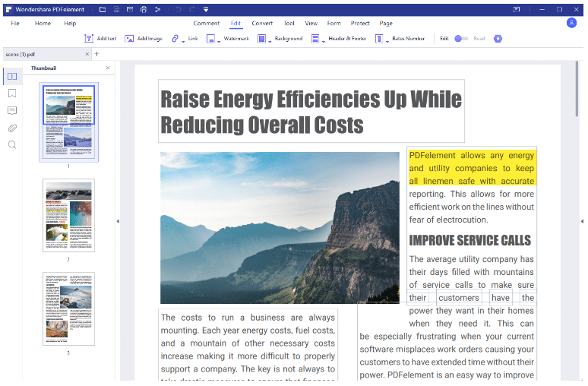Screen dimensions: 588x386
Task: Select the page 2 thumbnail
Action: click(68, 215)
